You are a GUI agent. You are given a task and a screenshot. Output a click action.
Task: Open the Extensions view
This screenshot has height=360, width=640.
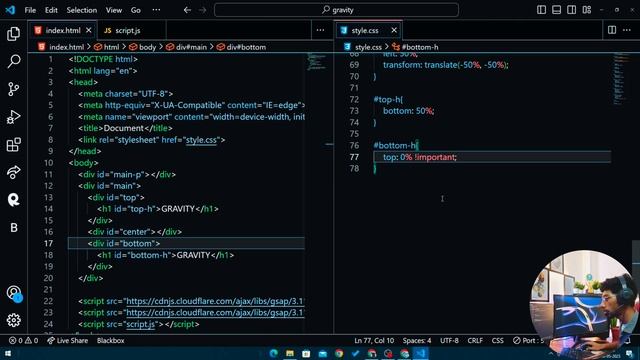(x=13, y=144)
